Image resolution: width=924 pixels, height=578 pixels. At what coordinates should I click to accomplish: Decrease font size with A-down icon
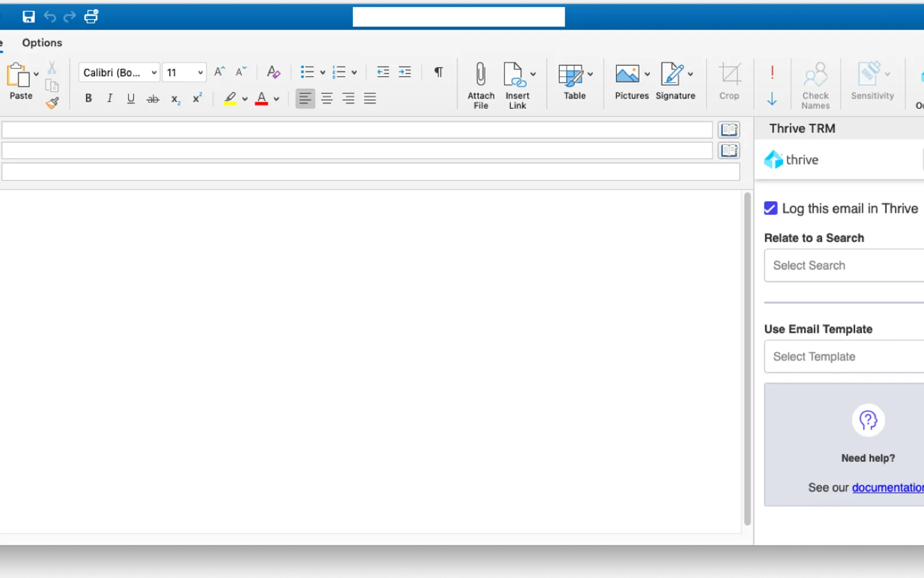pos(240,72)
